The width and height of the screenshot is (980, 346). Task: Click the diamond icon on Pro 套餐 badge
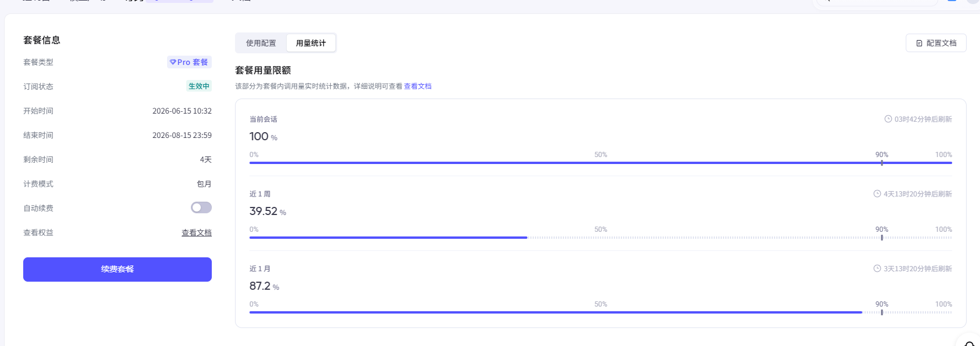(x=173, y=62)
